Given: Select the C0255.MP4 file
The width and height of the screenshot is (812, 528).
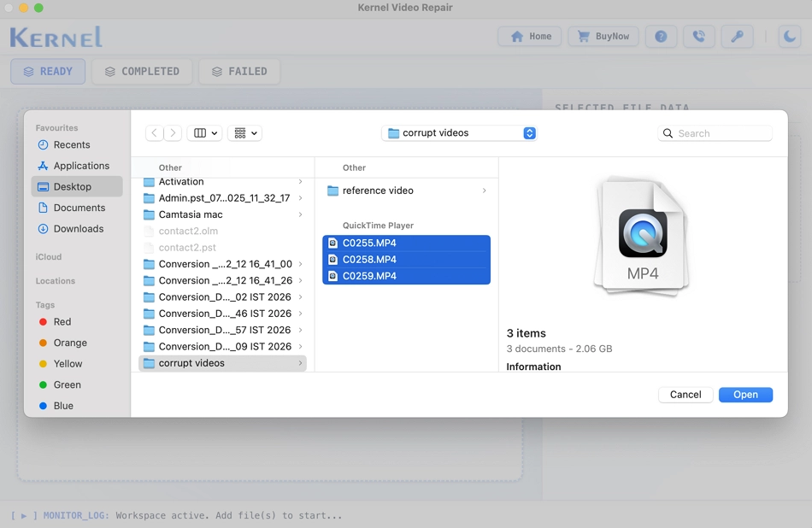Looking at the screenshot, I should tap(407, 243).
